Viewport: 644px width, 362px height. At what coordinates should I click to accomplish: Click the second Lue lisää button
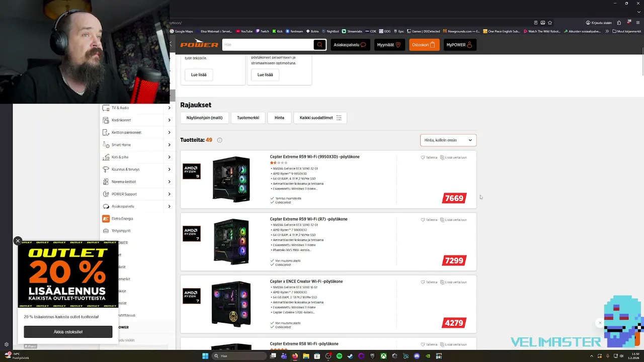[x=265, y=74]
